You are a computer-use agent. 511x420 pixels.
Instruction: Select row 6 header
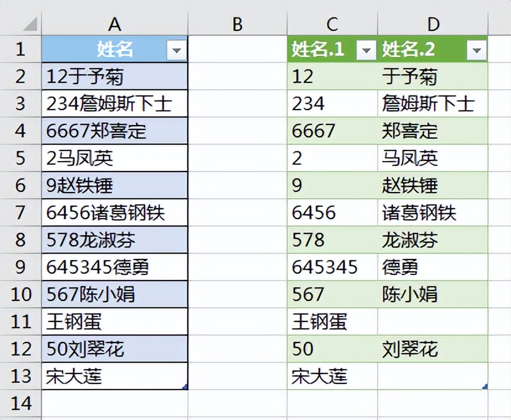[20, 185]
